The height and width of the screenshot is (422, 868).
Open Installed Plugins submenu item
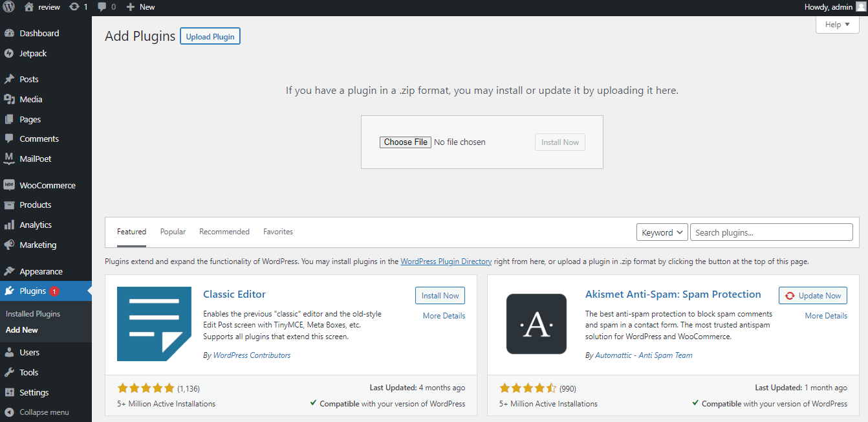pyautogui.click(x=33, y=313)
